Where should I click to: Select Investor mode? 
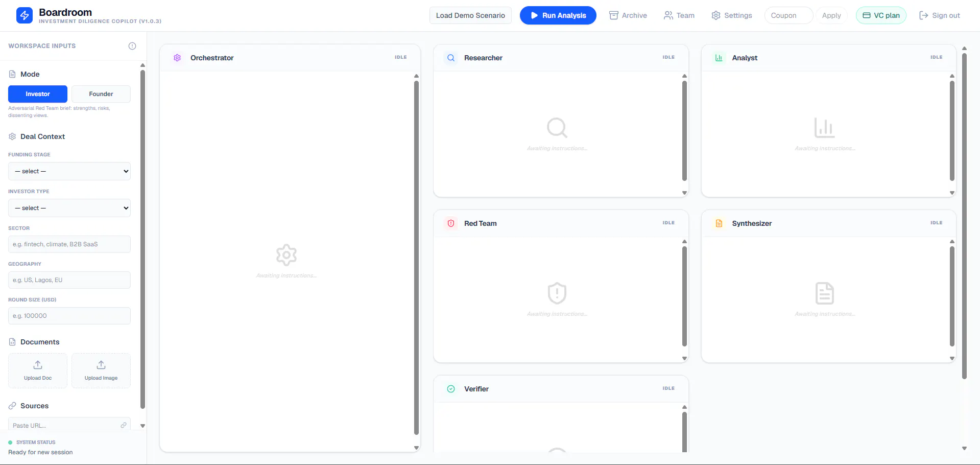pyautogui.click(x=38, y=94)
